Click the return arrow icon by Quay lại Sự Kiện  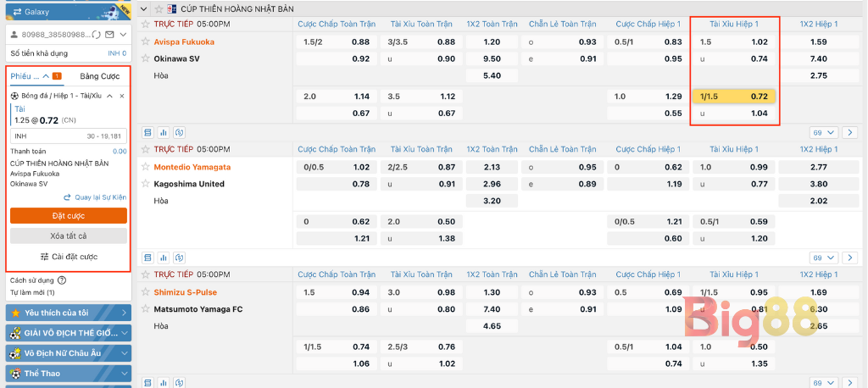(x=68, y=197)
